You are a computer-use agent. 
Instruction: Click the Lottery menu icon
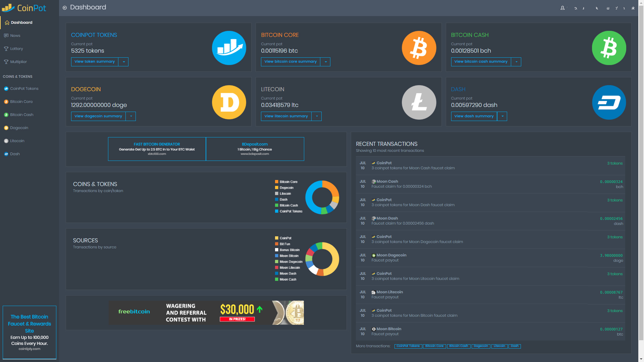tap(6, 49)
